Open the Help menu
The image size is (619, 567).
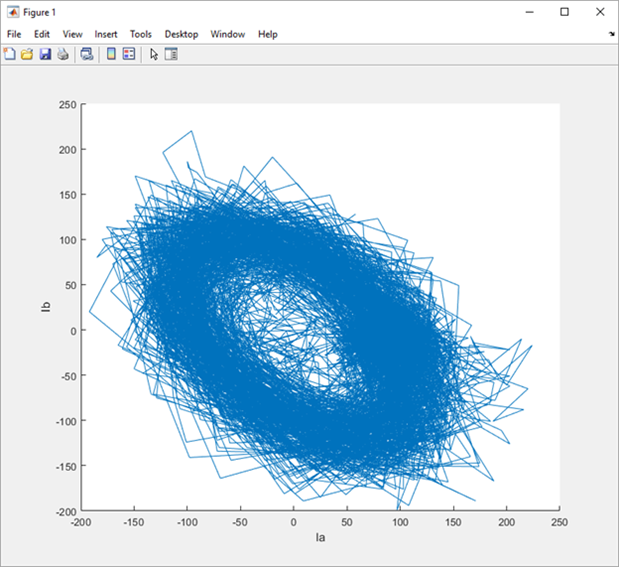[x=268, y=34]
